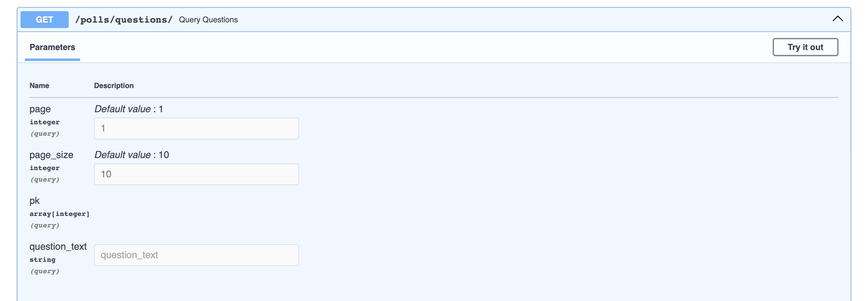868x301 pixels.
Task: Click the Try it out button
Action: coord(805,47)
